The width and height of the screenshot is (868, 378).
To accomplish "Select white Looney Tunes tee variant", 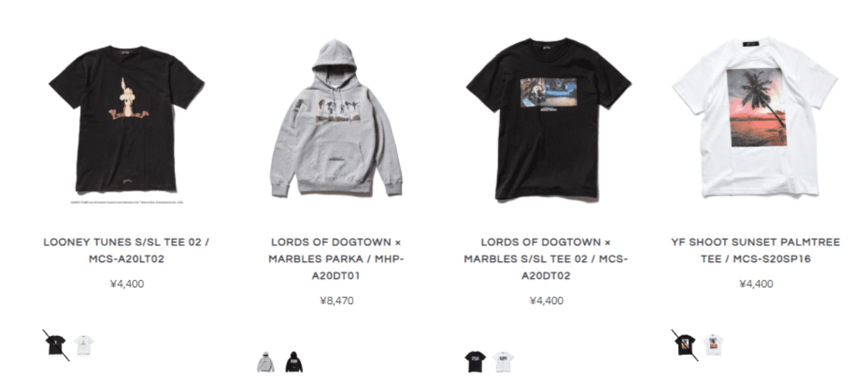I will point(84,345).
